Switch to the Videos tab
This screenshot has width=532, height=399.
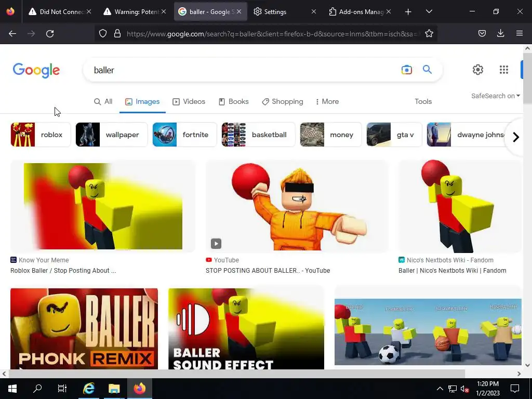189,102
